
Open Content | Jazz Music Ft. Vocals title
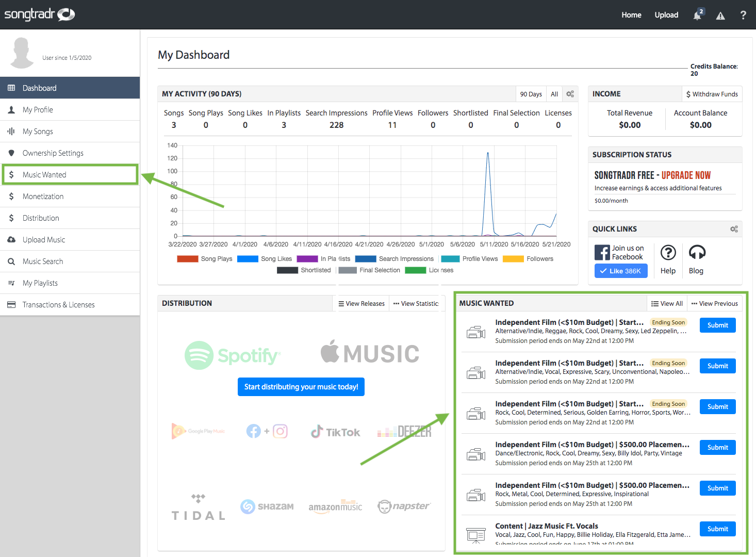(547, 526)
